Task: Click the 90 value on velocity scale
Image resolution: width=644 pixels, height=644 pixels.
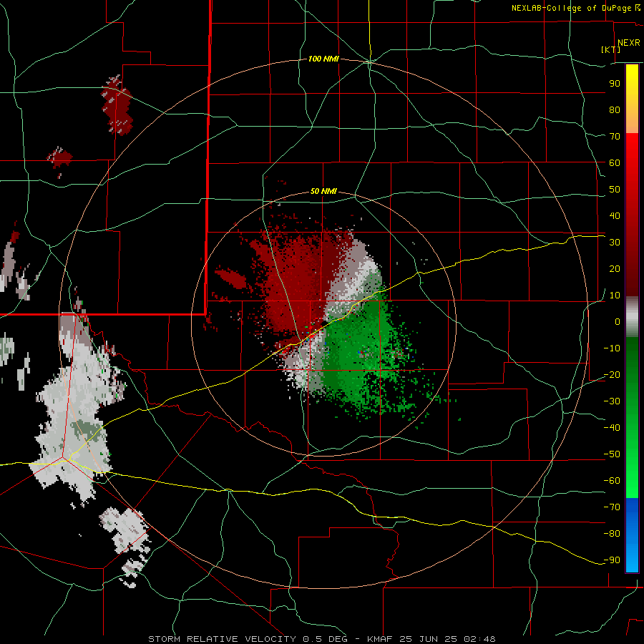Action: click(615, 84)
